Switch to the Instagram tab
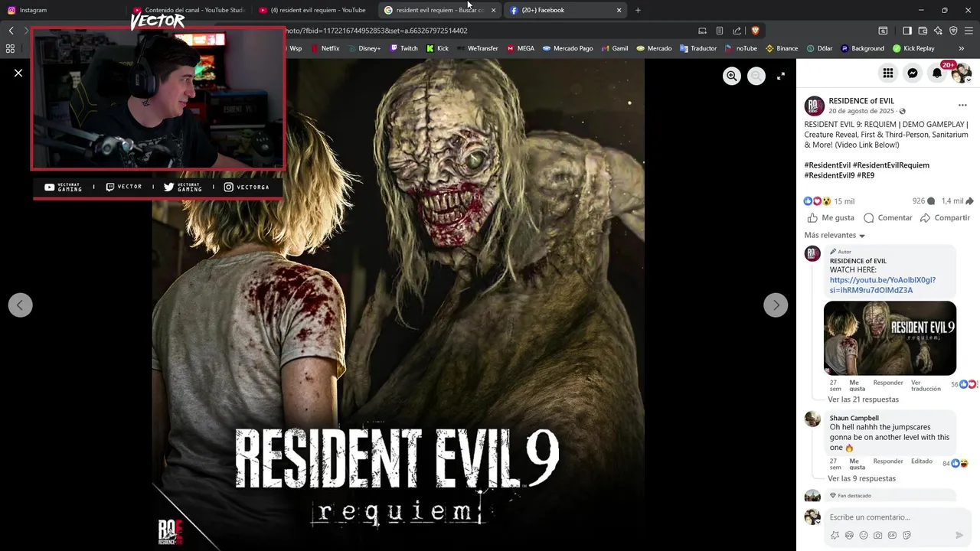Image resolution: width=980 pixels, height=551 pixels. click(x=61, y=10)
